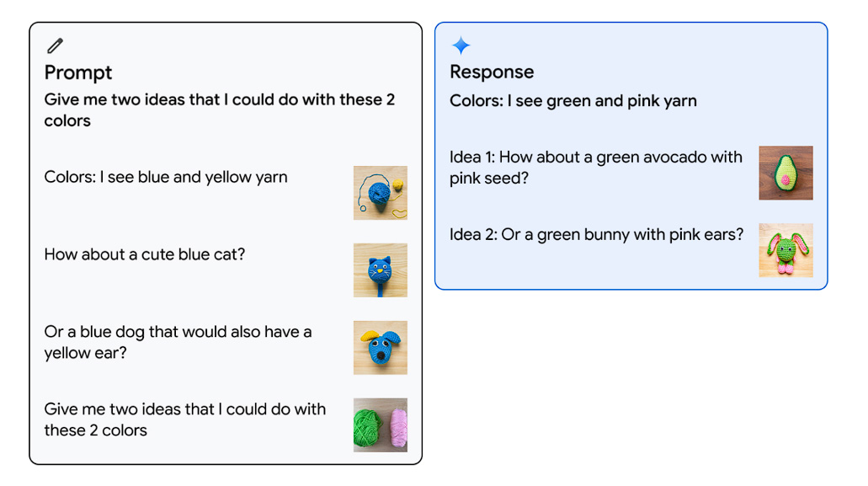Image resolution: width=868 pixels, height=486 pixels.
Task: Click the bottom 'Give me two ideas' prompt line
Action: [185, 419]
